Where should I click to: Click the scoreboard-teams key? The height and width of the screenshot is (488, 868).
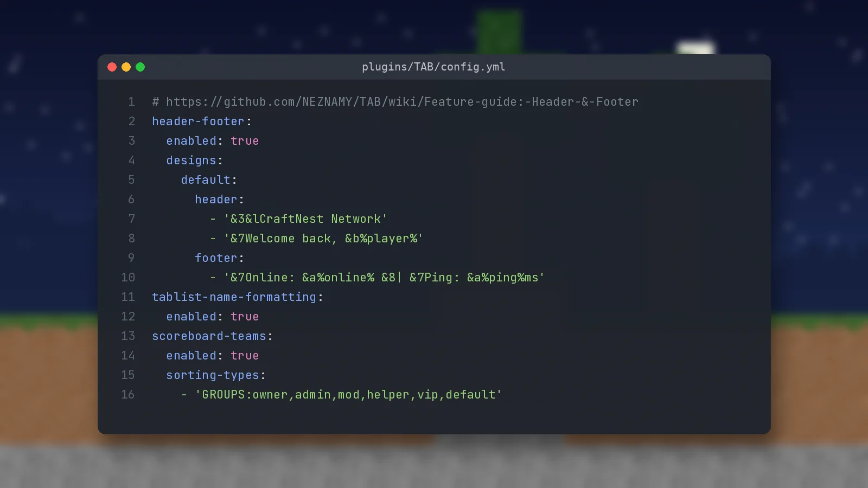[x=209, y=336]
